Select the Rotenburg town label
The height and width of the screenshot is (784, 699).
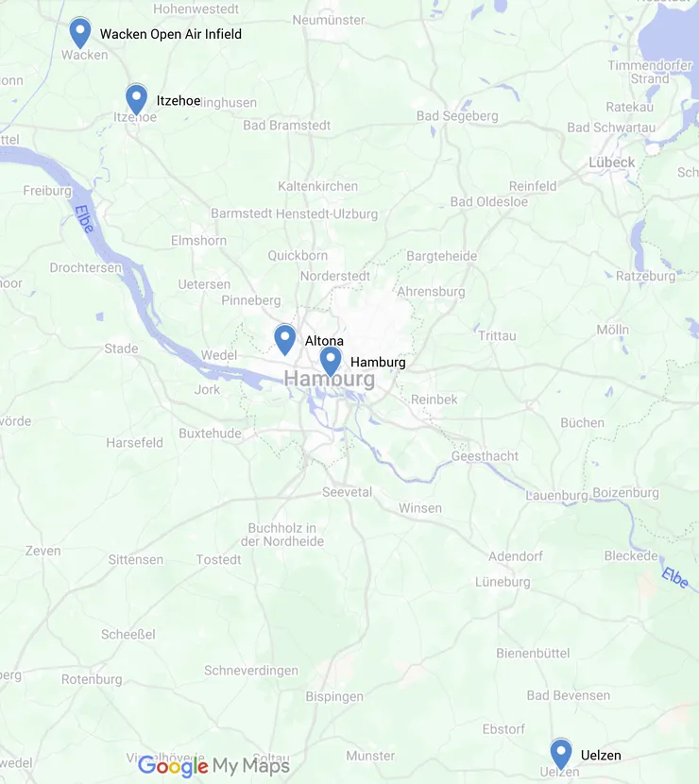(92, 679)
